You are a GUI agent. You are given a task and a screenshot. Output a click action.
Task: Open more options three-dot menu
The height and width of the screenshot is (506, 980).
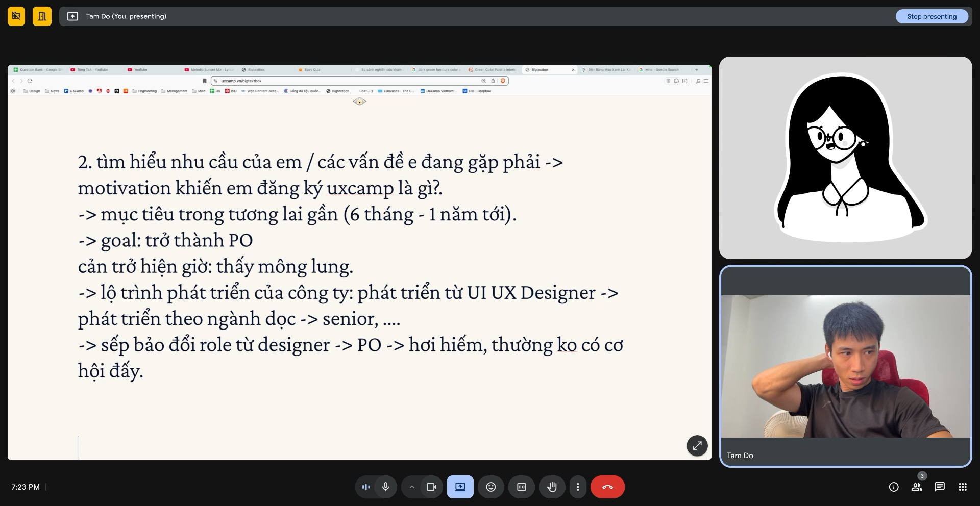[x=578, y=487]
